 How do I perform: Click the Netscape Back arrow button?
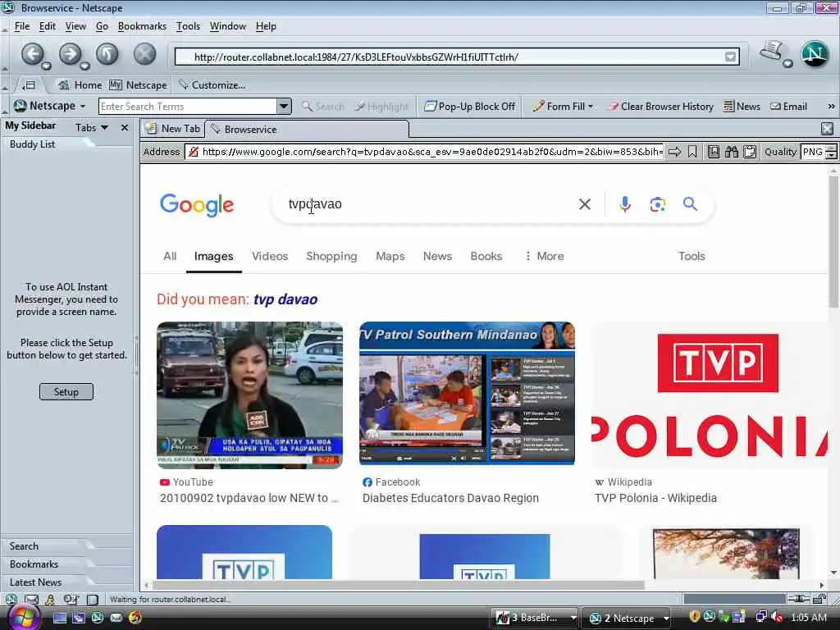click(32, 54)
